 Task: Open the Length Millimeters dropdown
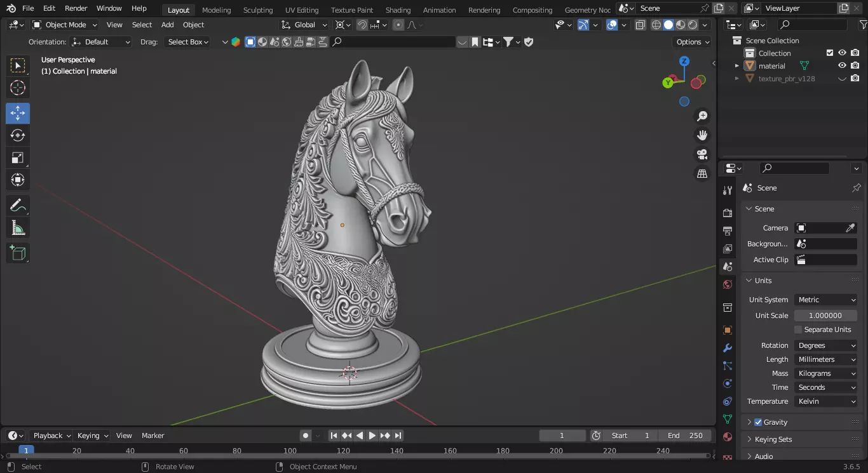coord(826,359)
